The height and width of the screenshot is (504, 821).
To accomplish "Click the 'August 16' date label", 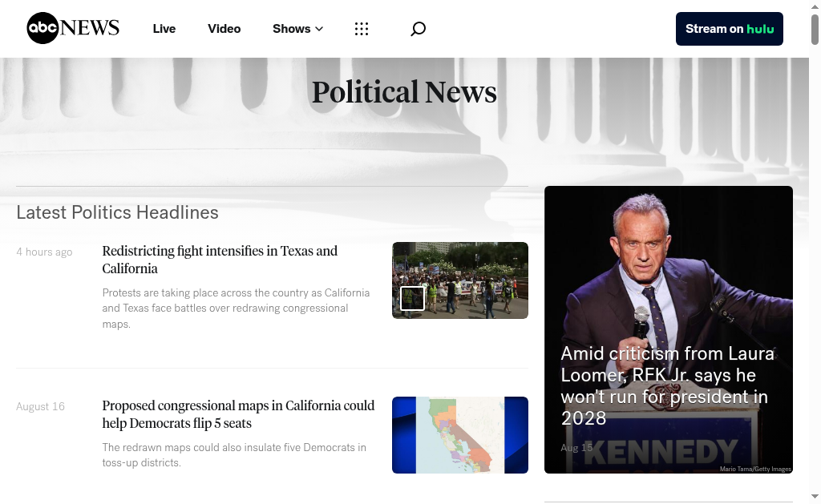I will pos(40,406).
